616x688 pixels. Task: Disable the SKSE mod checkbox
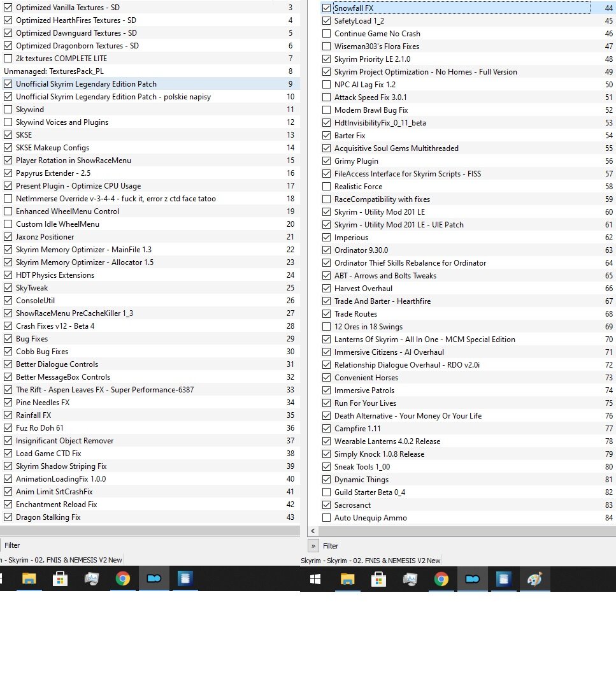click(x=8, y=134)
